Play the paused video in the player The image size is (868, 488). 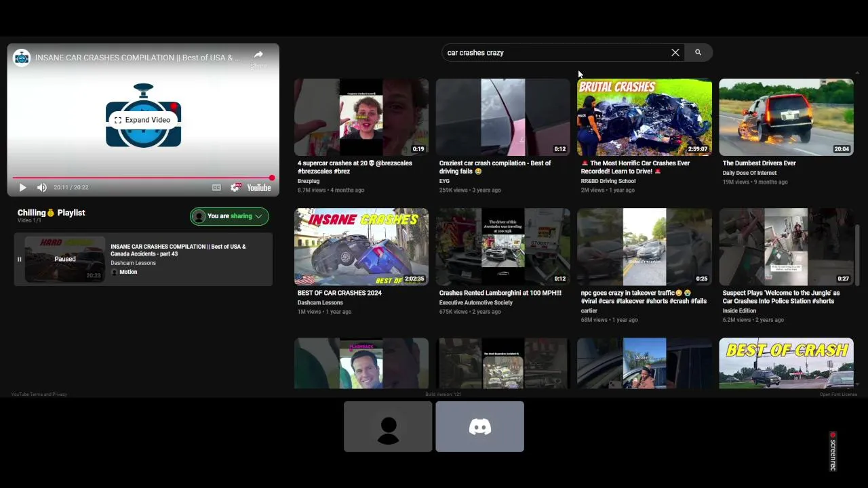tap(22, 188)
